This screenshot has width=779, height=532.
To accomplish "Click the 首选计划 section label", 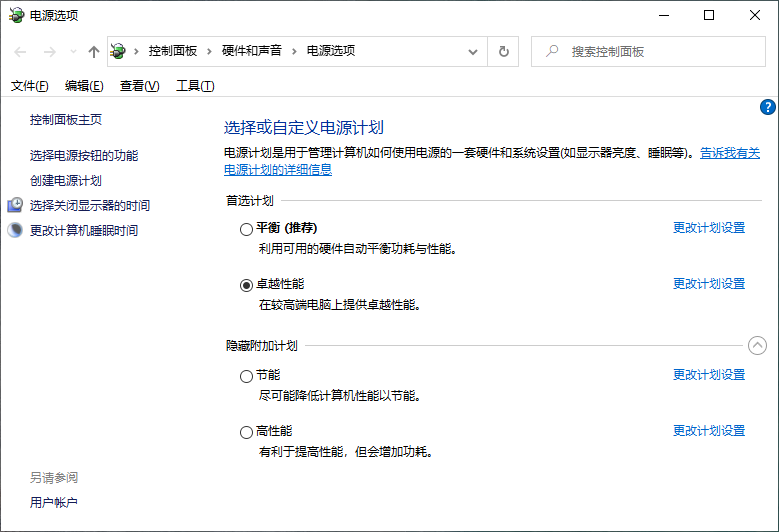I will [x=250, y=201].
